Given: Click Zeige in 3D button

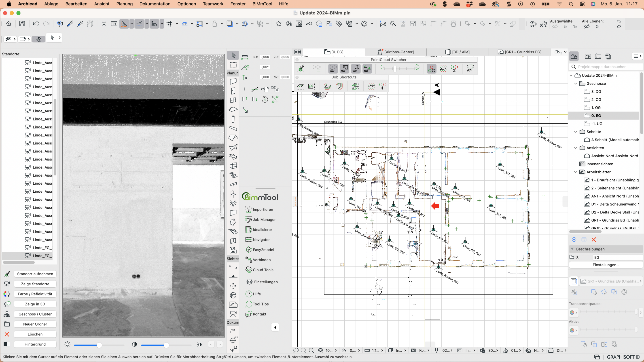Looking at the screenshot, I should point(35,304).
